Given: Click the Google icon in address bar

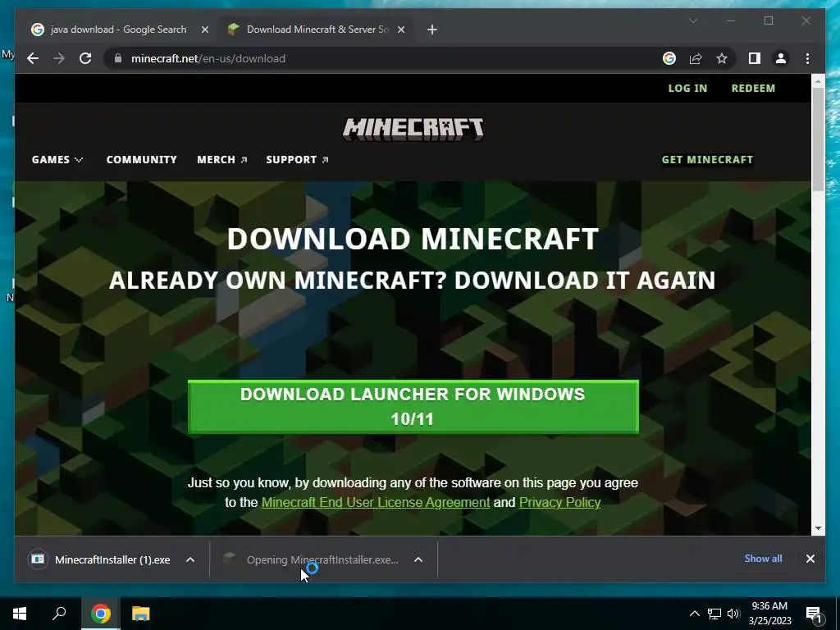Looking at the screenshot, I should (669, 58).
